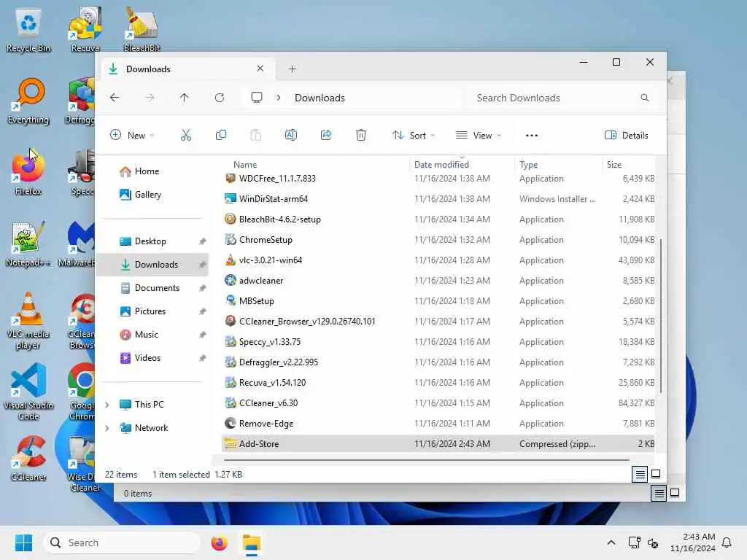Screen dimensions: 747x560
Task: Switch to details list view icon in status bar
Action: (640, 474)
